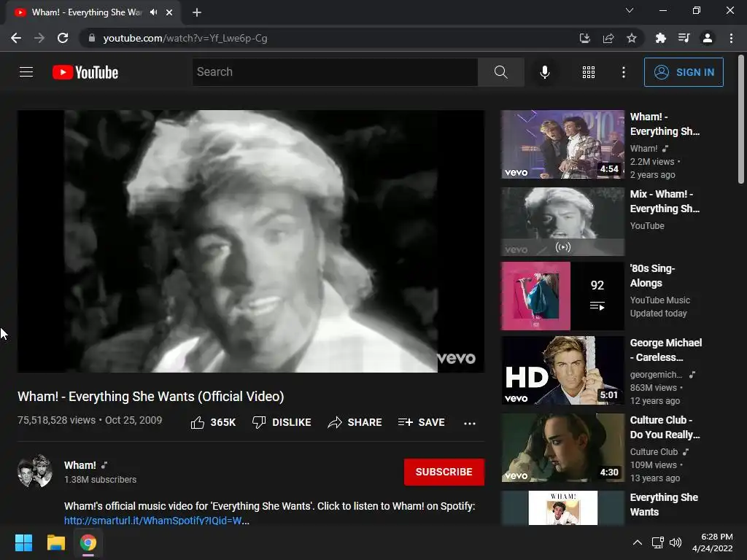Dislike the video

tap(282, 422)
